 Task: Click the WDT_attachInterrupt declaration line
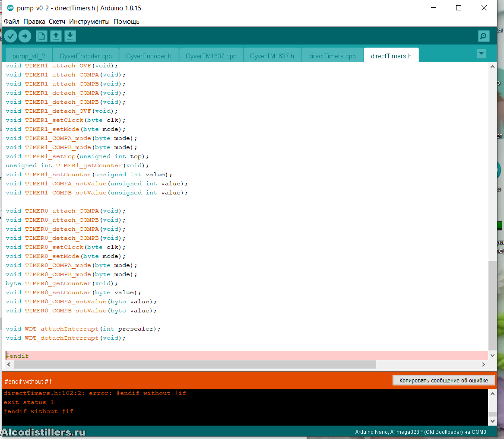[83, 329]
